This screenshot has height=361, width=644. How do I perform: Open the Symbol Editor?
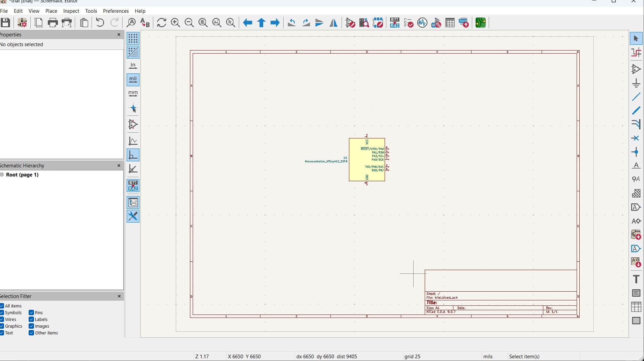click(x=350, y=23)
